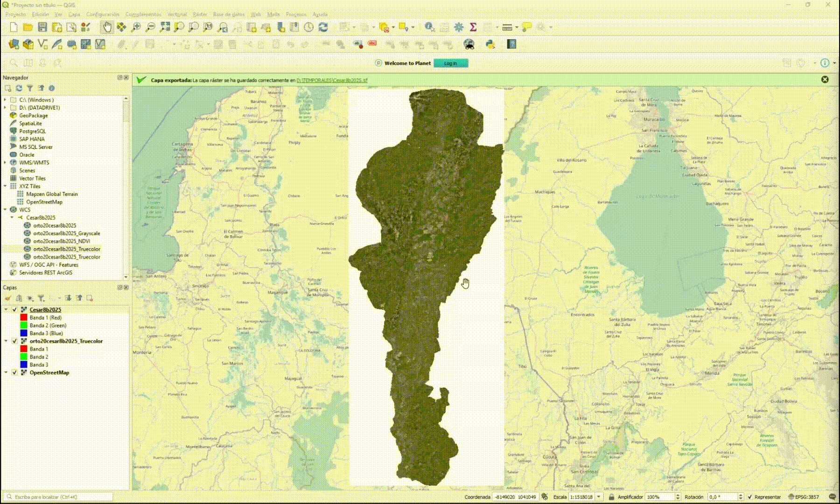Open the Complementos menu
The image size is (840, 504).
[x=143, y=14]
